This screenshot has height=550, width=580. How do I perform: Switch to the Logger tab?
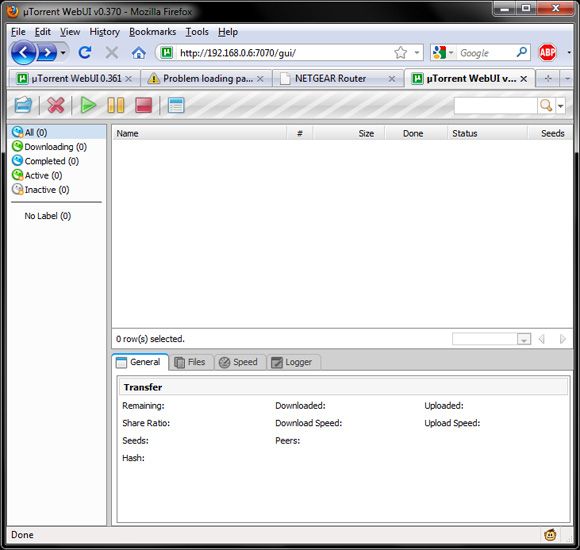pyautogui.click(x=293, y=362)
